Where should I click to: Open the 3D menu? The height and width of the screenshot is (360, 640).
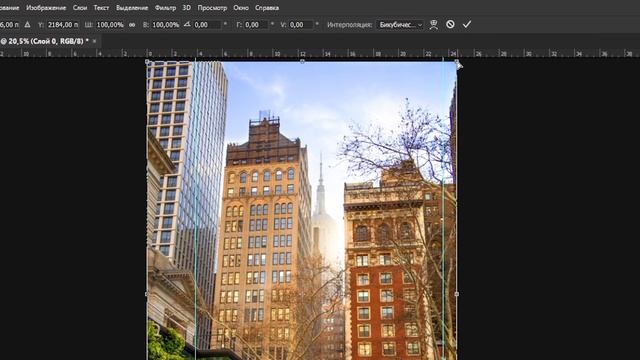(187, 8)
